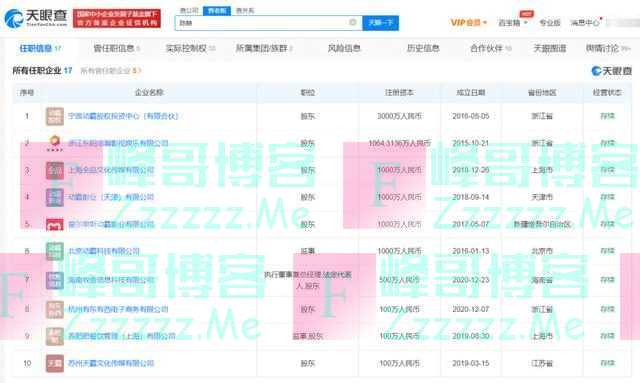Click the 经营状态 column header
The height and width of the screenshot is (383, 640).
pos(607,93)
